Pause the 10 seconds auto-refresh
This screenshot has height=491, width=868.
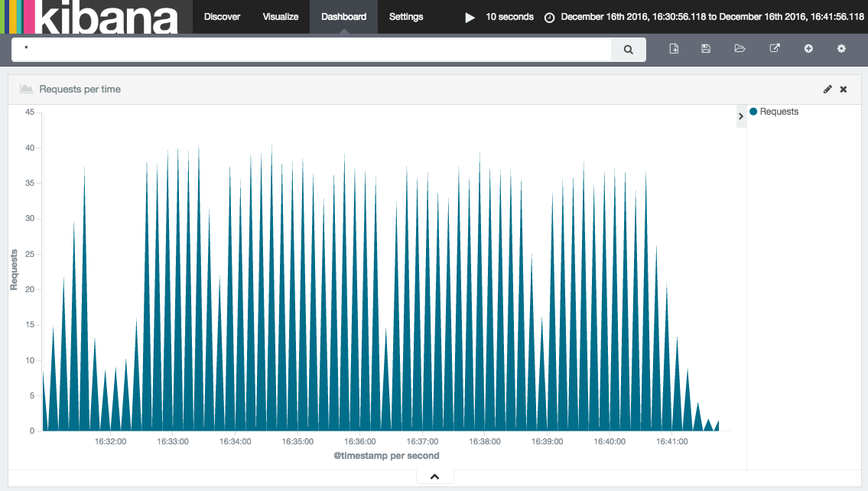[470, 16]
